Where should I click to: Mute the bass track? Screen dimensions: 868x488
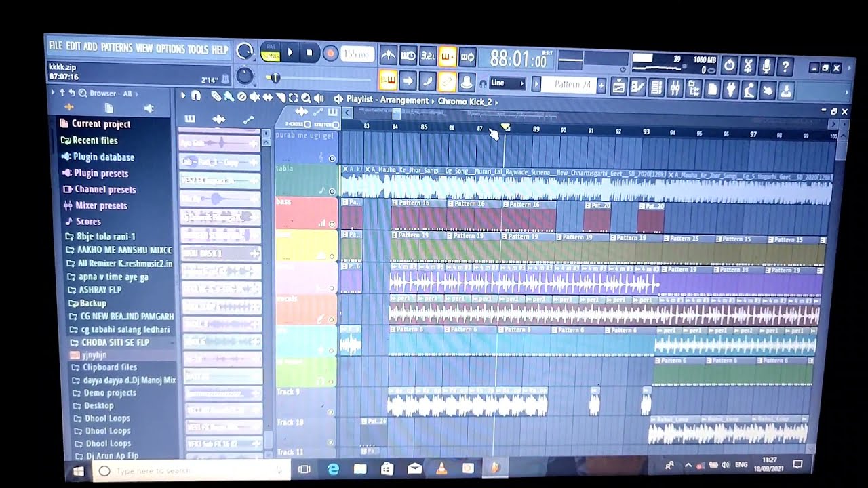(332, 224)
